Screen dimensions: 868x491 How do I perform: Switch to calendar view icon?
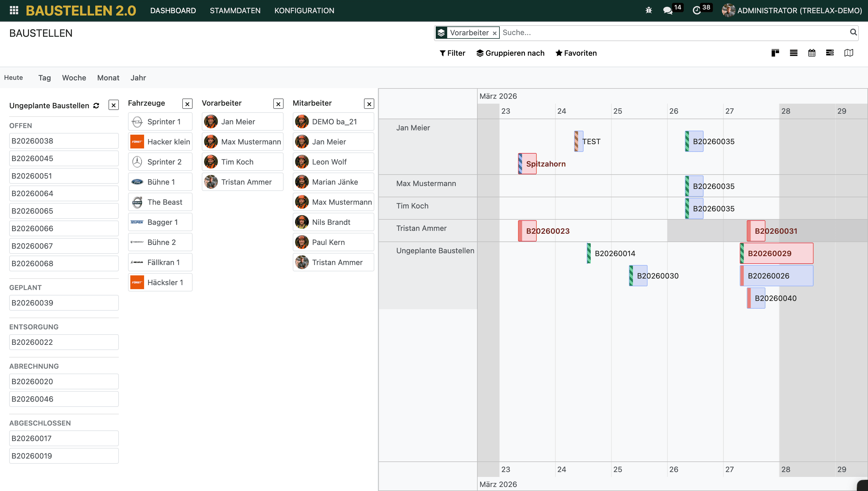click(812, 53)
